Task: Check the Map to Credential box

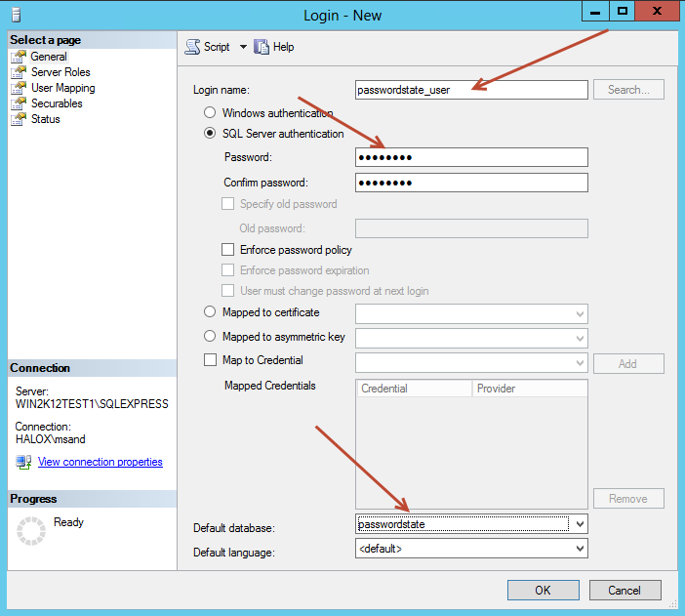Action: (x=209, y=359)
